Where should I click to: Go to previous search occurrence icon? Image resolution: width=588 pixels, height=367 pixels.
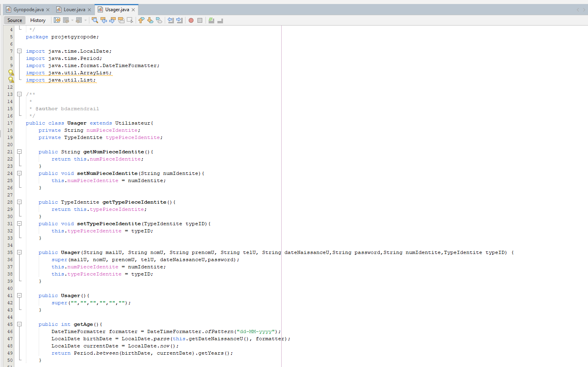[104, 20]
